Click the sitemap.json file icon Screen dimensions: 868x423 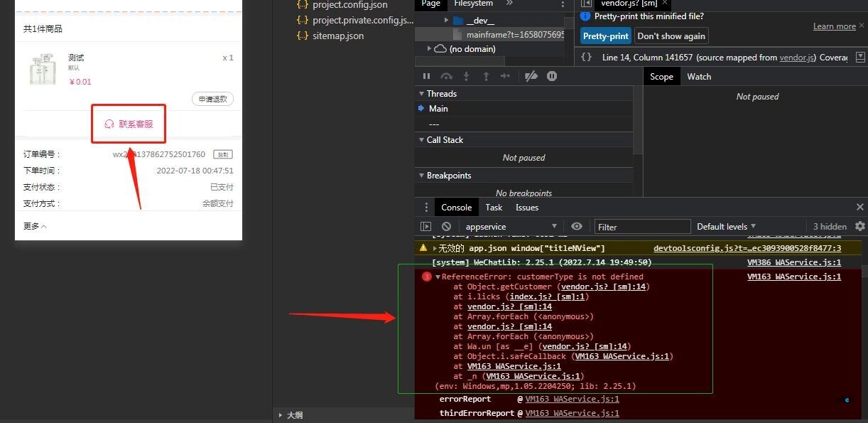coord(303,36)
